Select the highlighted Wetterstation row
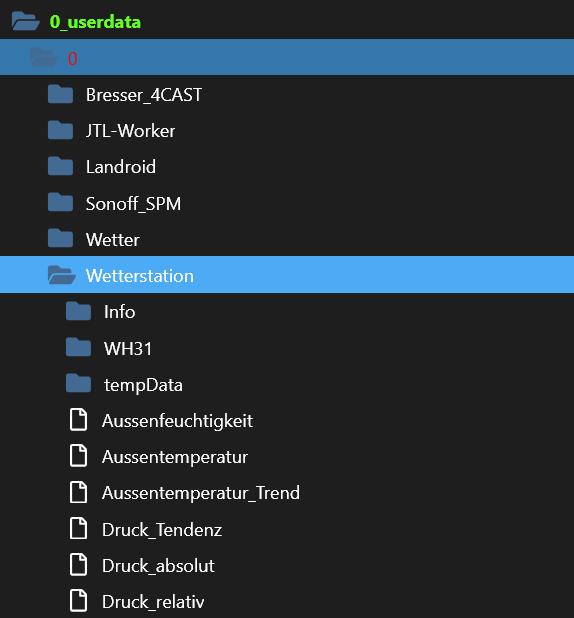The image size is (574, 618). pyautogui.click(x=287, y=275)
